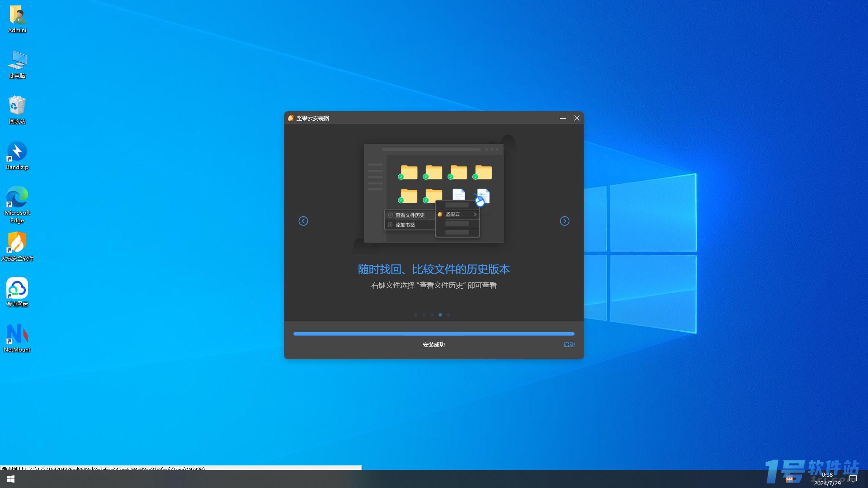Select the NetMount desktop shortcut

[17, 338]
